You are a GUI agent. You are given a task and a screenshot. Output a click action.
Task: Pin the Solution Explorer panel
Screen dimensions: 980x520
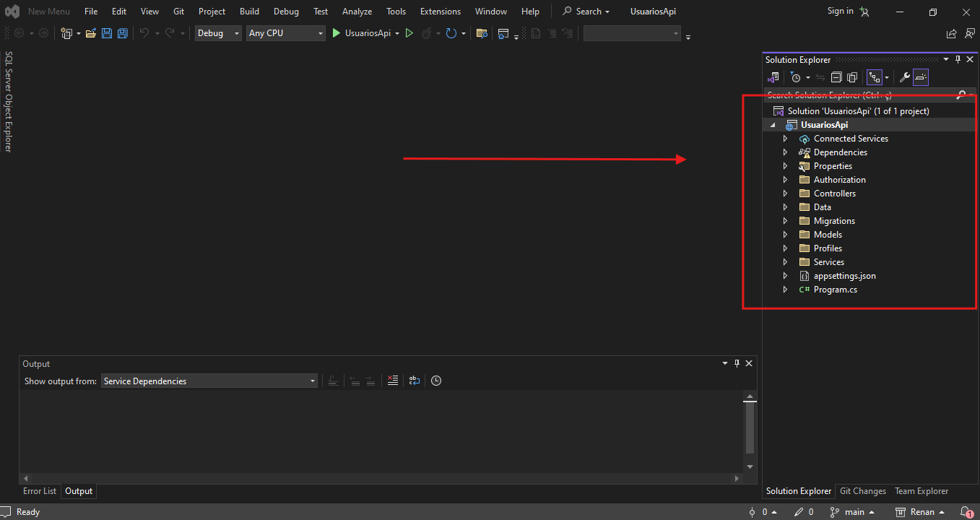tap(958, 60)
